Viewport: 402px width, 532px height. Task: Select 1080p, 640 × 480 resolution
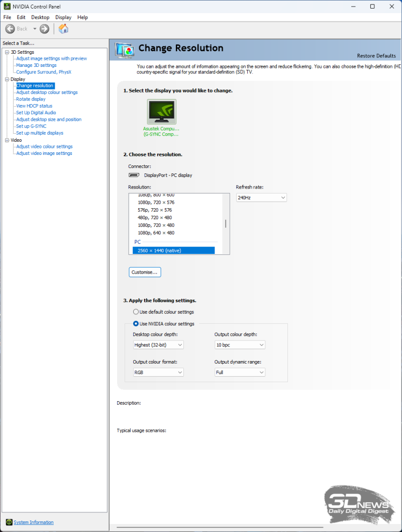[x=156, y=233]
